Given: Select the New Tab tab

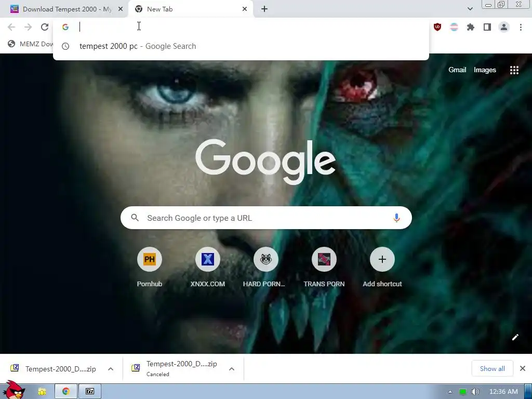Looking at the screenshot, I should pyautogui.click(x=192, y=9).
